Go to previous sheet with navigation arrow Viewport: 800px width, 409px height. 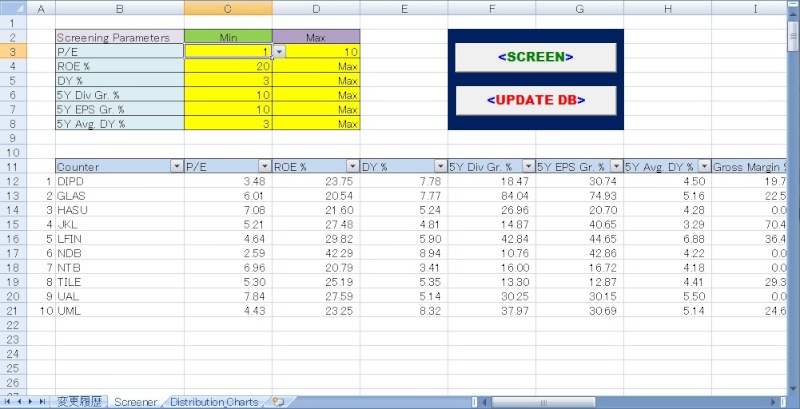tap(19, 402)
